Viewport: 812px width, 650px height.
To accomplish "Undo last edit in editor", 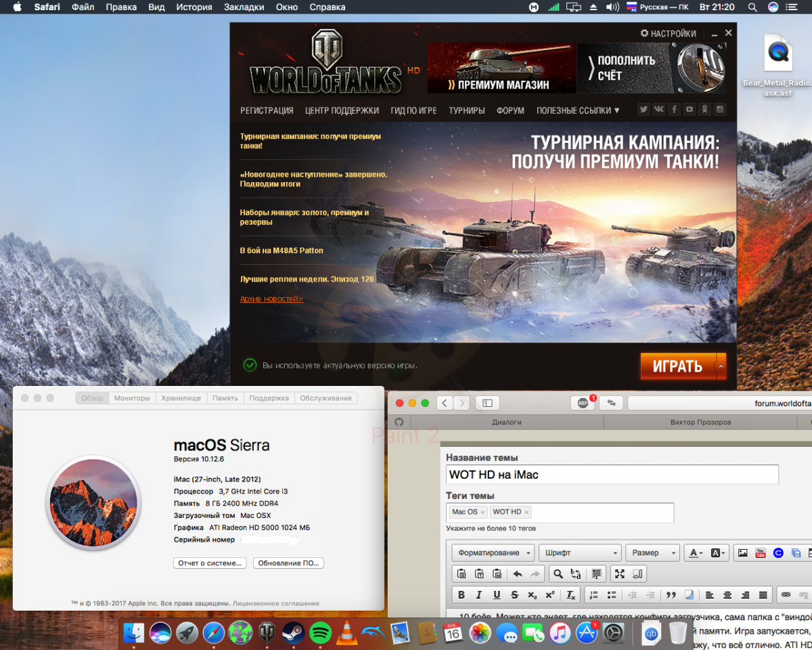I will [x=518, y=574].
